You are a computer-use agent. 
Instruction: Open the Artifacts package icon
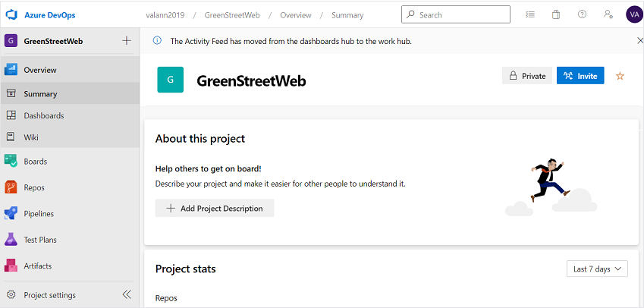tap(11, 266)
